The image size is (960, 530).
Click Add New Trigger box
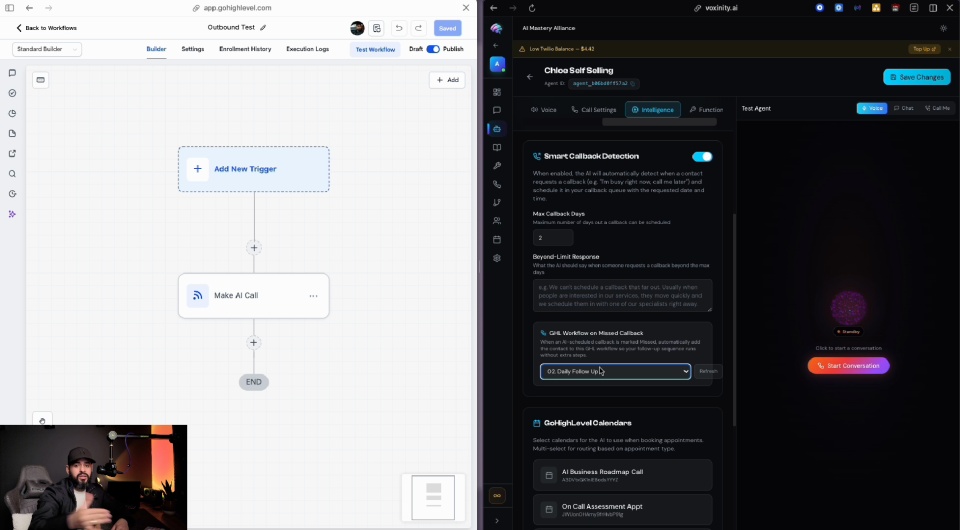253,169
